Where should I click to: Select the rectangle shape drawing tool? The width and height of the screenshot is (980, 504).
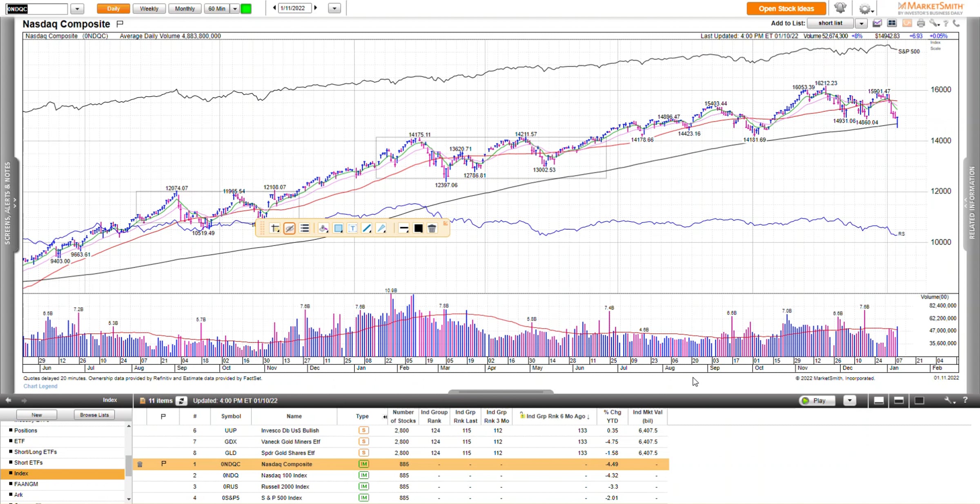tap(338, 229)
